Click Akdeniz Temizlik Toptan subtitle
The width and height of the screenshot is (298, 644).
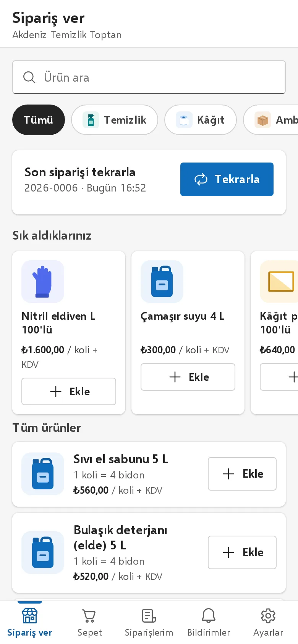pos(67,35)
